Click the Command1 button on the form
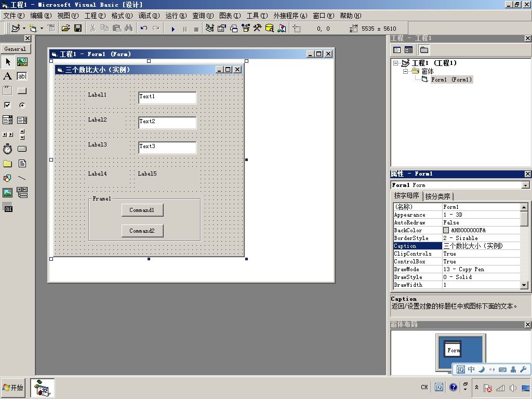The height and width of the screenshot is (399, 532). point(142,210)
